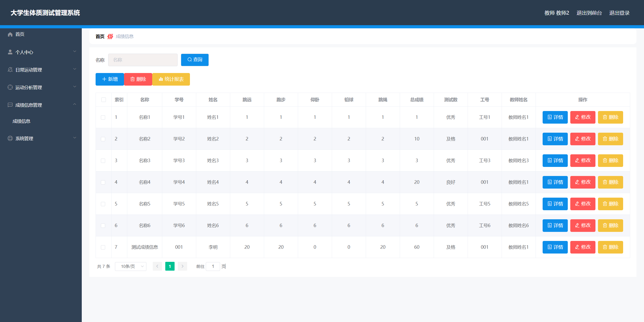Click trash icon in 删除 for row 名称2
Screen dimensions: 644x322
tap(605, 139)
